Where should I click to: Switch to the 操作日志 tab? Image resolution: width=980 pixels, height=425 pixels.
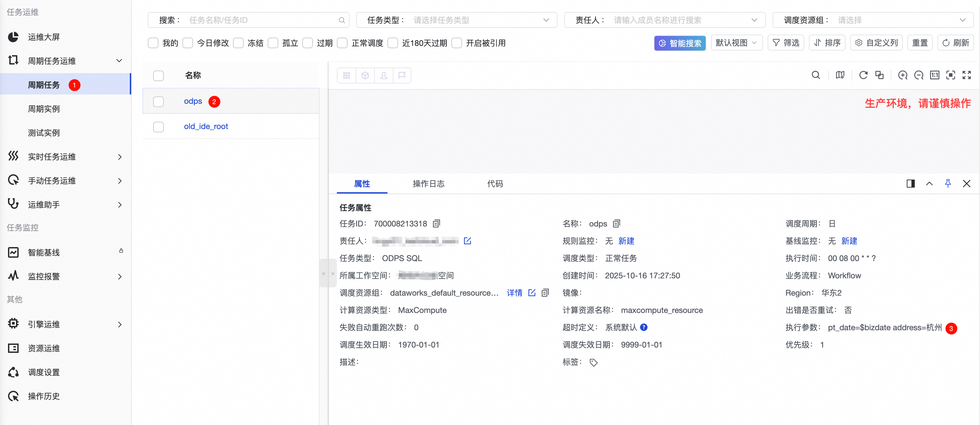click(x=428, y=184)
